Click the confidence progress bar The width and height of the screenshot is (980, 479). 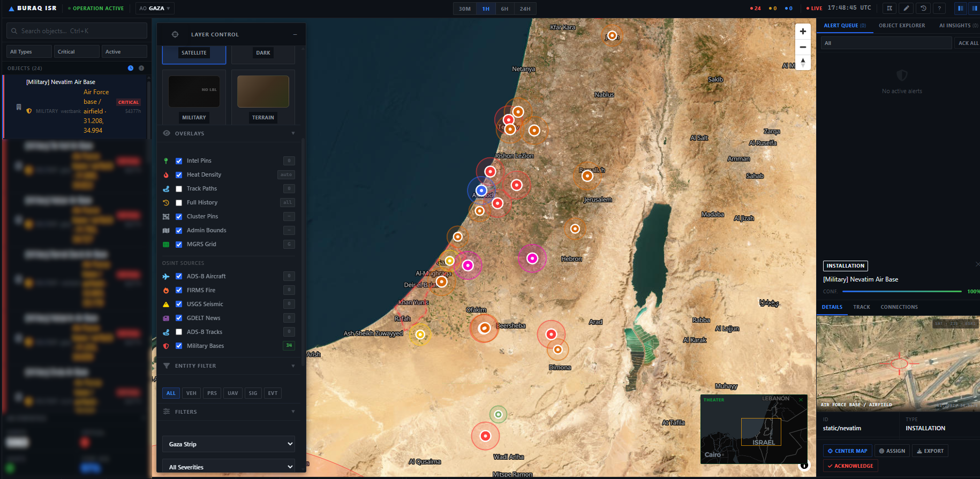pyautogui.click(x=902, y=292)
